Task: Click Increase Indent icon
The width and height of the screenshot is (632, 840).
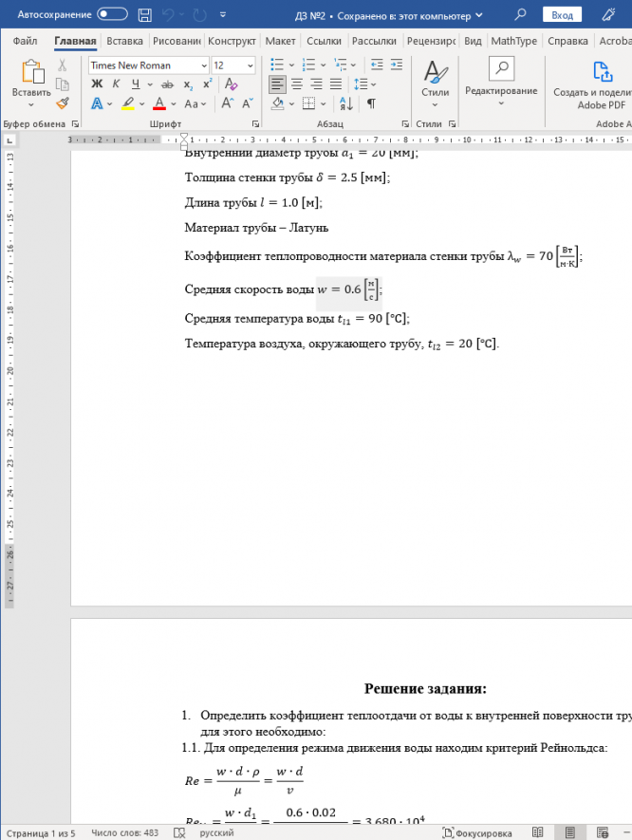Action: (x=397, y=65)
